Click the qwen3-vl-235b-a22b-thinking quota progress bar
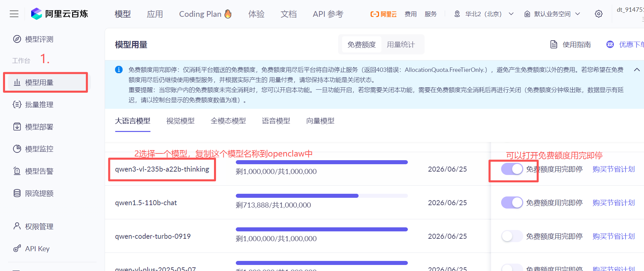This screenshot has height=271, width=644. coord(322,162)
